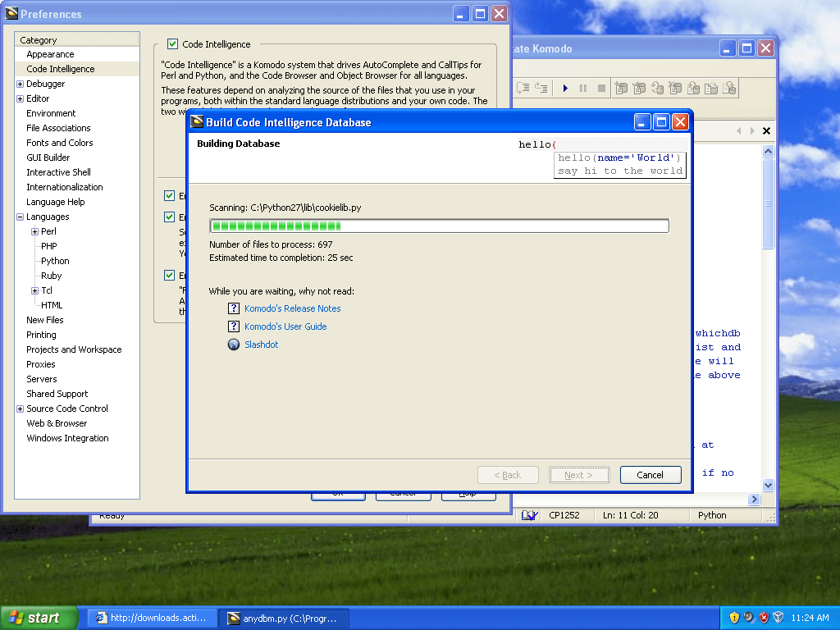This screenshot has height=630, width=840.
Task: Click the help icon beside Komodo's Release Notes
Action: click(234, 308)
